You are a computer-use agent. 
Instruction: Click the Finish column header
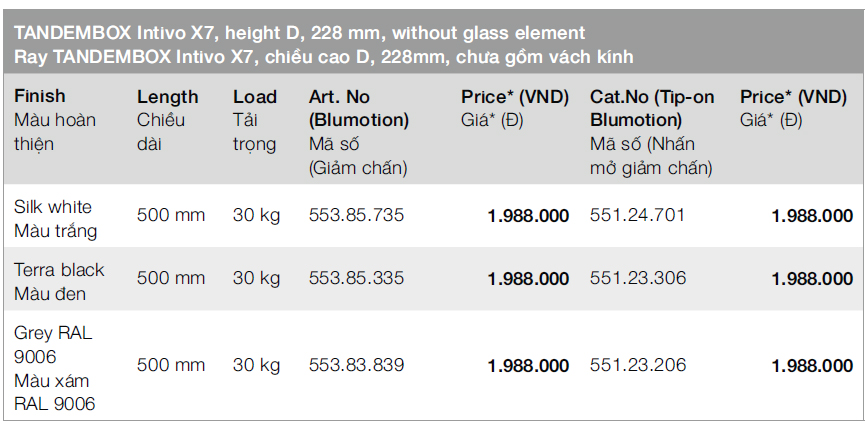[40, 96]
